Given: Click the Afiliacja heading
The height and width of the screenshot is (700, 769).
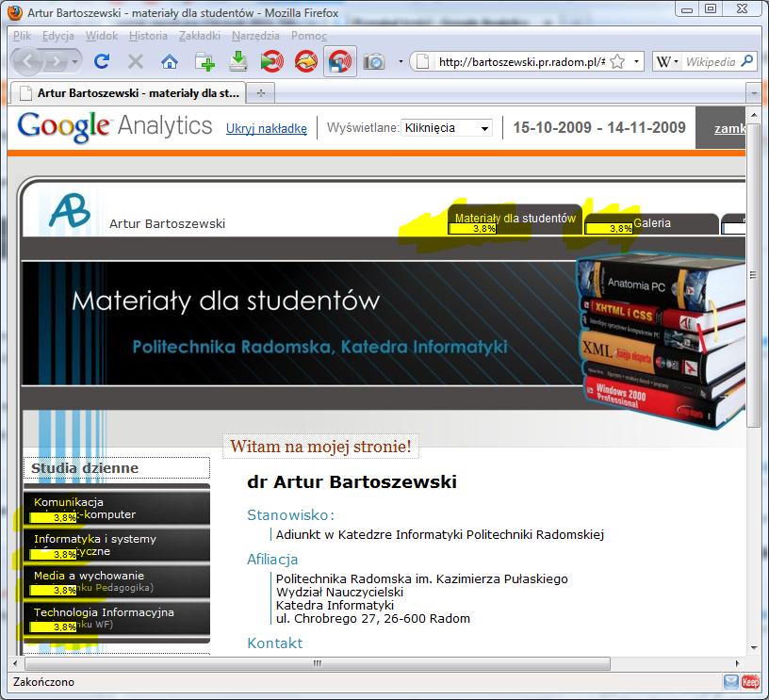Looking at the screenshot, I should 272,560.
